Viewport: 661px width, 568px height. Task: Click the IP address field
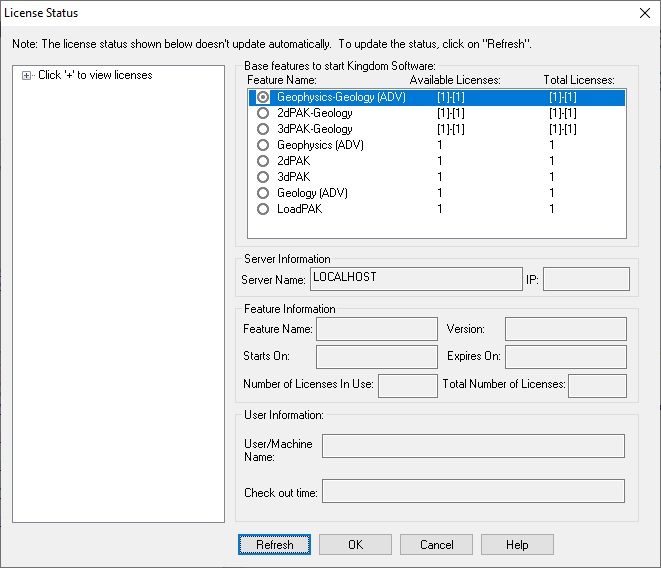click(x=586, y=279)
